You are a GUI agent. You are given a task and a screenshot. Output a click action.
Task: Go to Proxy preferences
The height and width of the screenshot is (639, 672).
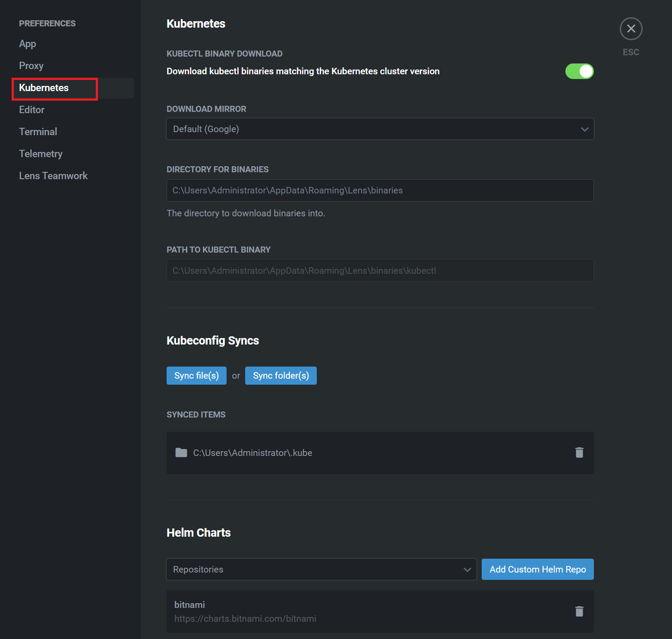pyautogui.click(x=31, y=66)
